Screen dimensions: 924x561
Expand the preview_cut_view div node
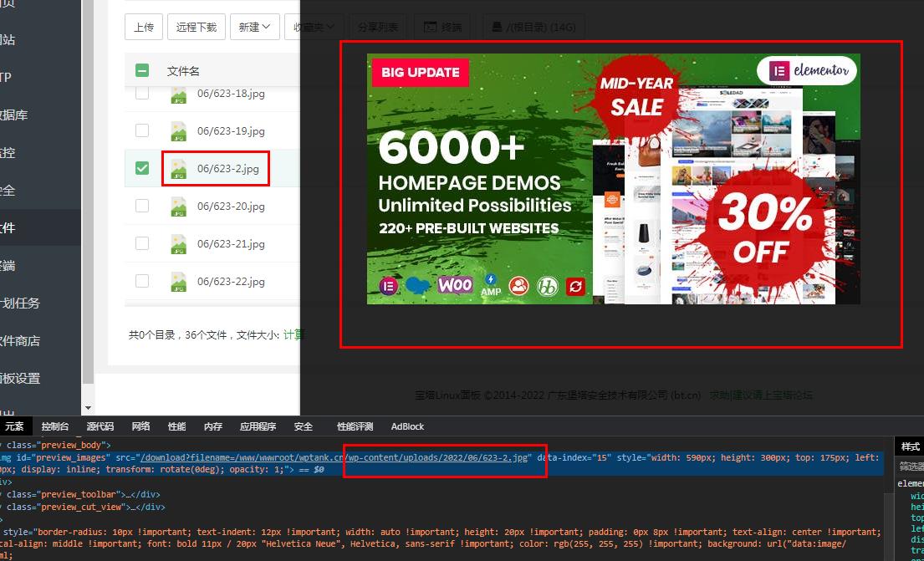[83, 507]
